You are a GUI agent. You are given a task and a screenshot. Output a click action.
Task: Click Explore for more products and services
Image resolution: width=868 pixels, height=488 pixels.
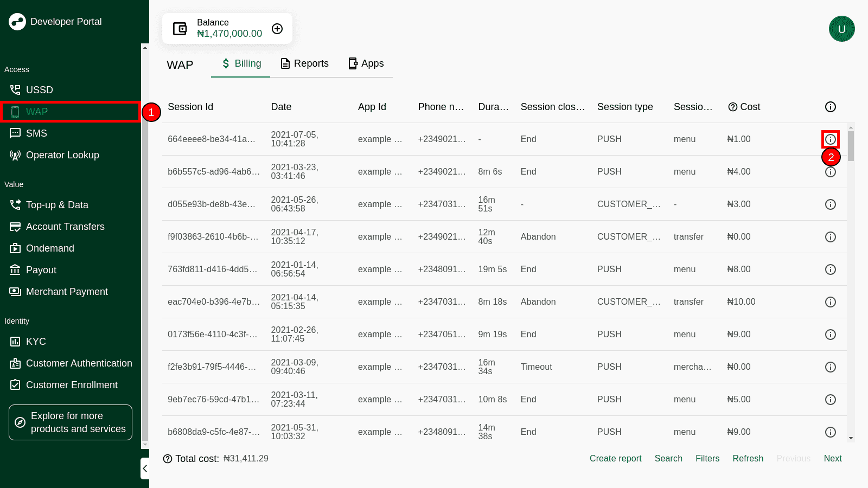pos(71,422)
